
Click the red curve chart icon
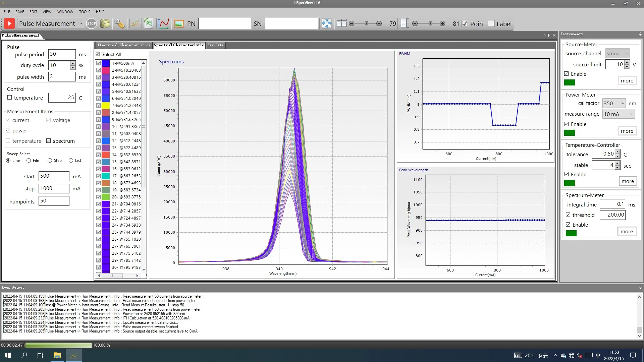164,23
